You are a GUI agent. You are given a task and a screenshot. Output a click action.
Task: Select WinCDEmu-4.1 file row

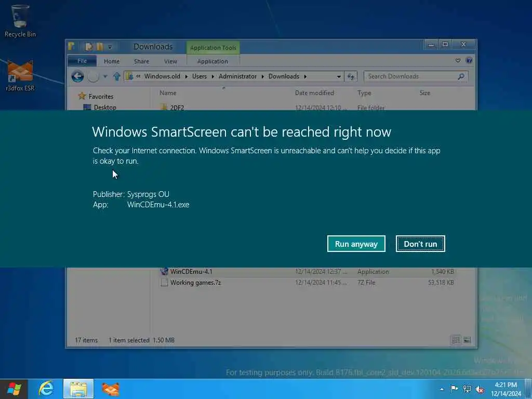click(307, 272)
